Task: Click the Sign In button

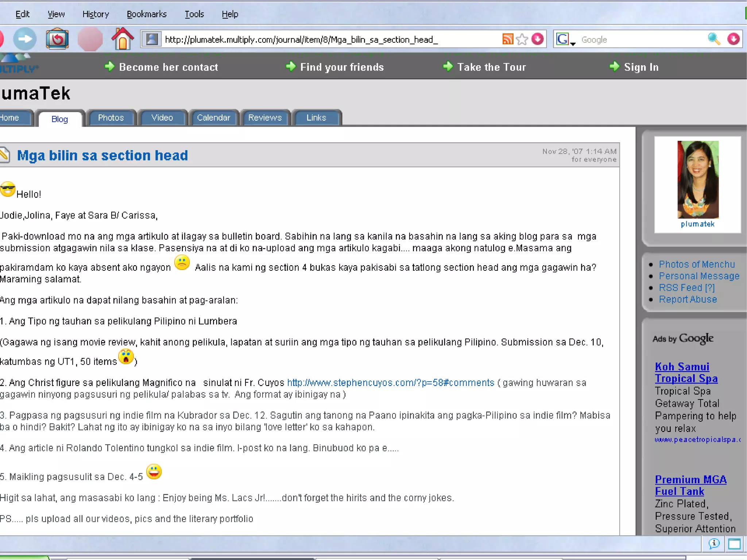Action: (641, 67)
